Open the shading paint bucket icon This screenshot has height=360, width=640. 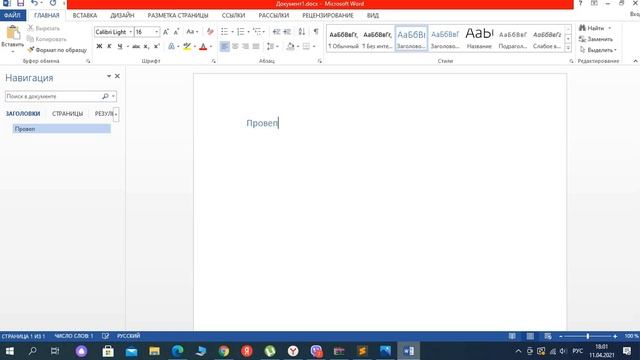(x=290, y=47)
